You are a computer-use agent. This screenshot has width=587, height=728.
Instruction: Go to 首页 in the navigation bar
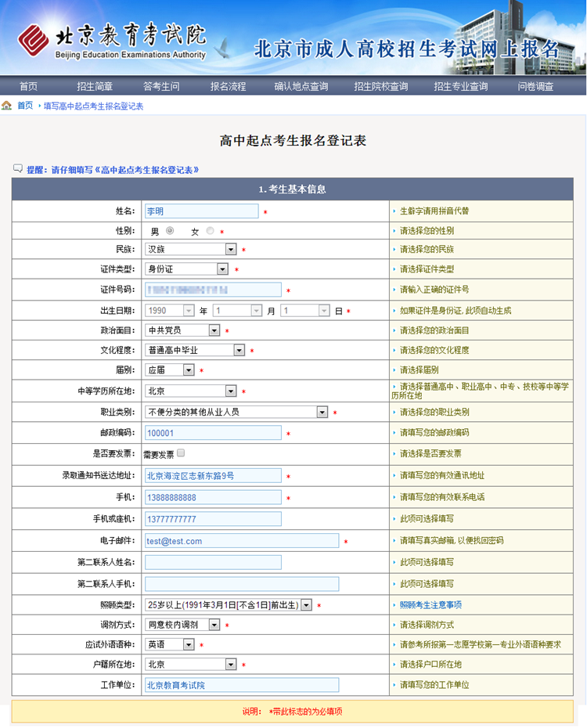tap(29, 86)
